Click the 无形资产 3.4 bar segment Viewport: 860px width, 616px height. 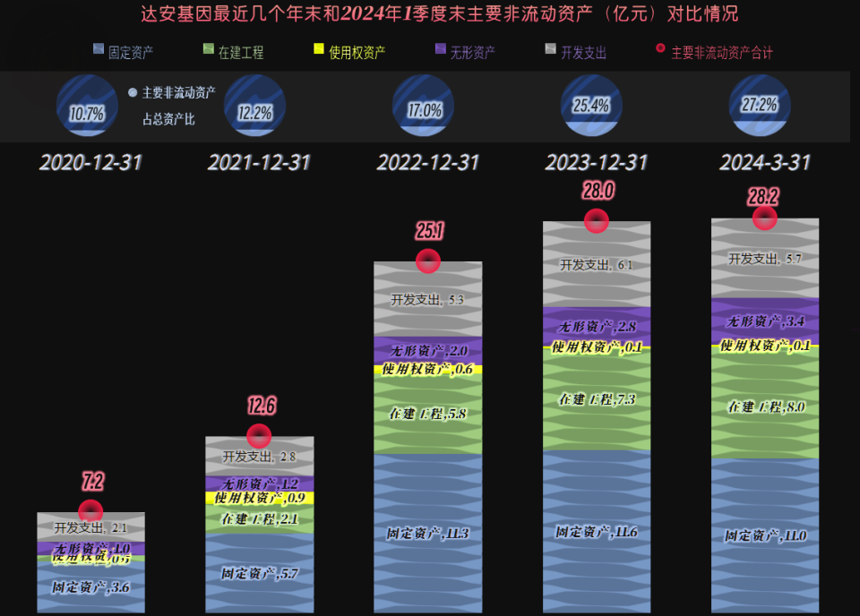coord(765,321)
